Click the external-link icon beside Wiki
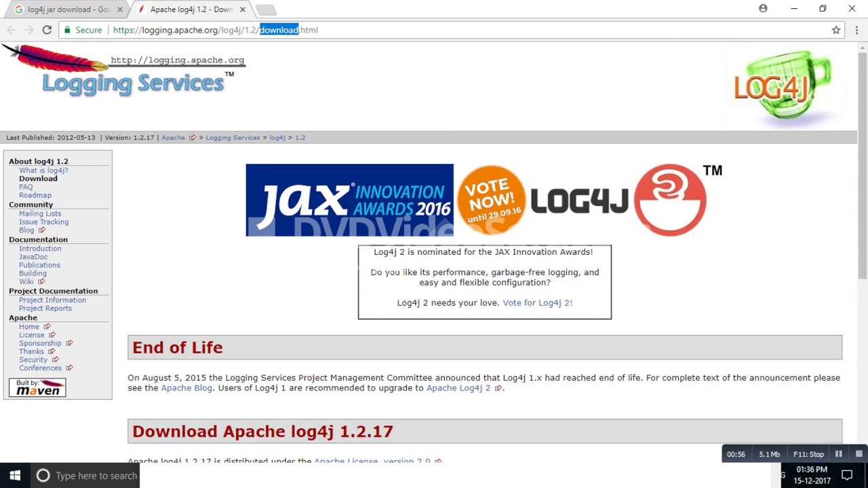Image resolution: width=868 pixels, height=488 pixels. point(41,281)
